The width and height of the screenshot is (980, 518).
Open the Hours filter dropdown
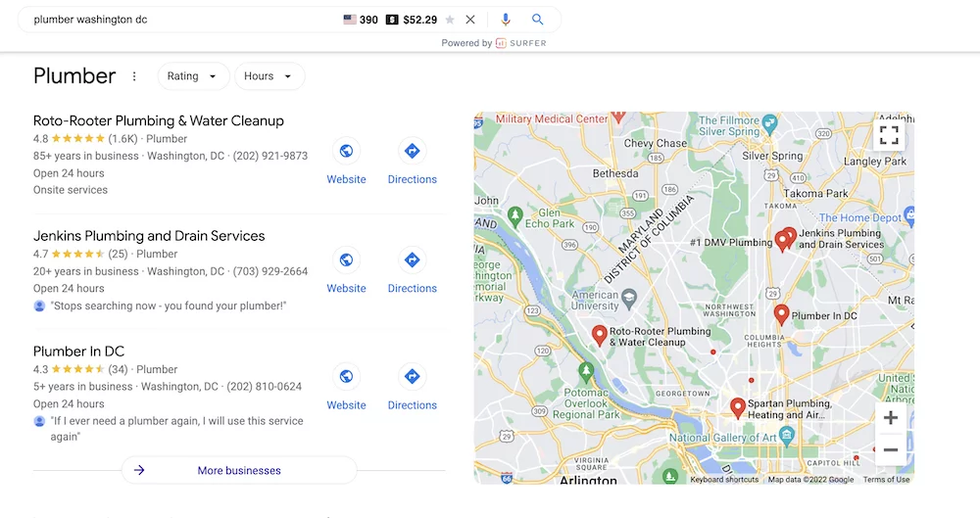[x=269, y=76]
